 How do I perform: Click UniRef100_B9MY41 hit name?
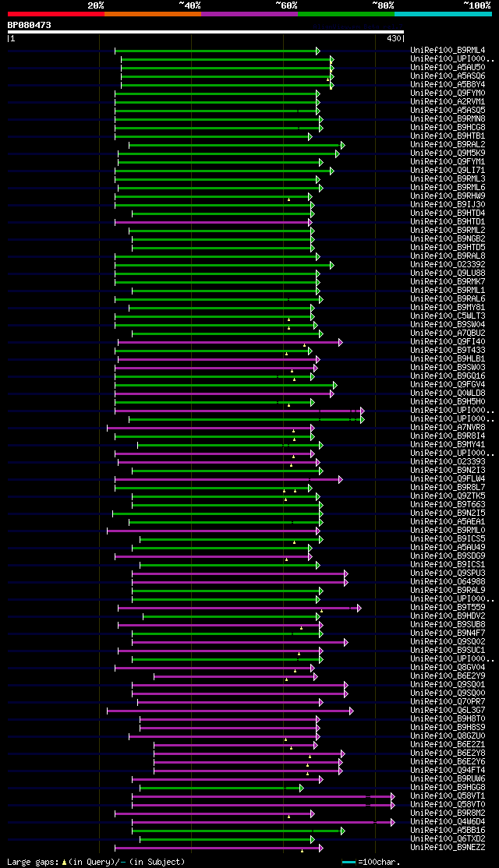click(x=448, y=445)
